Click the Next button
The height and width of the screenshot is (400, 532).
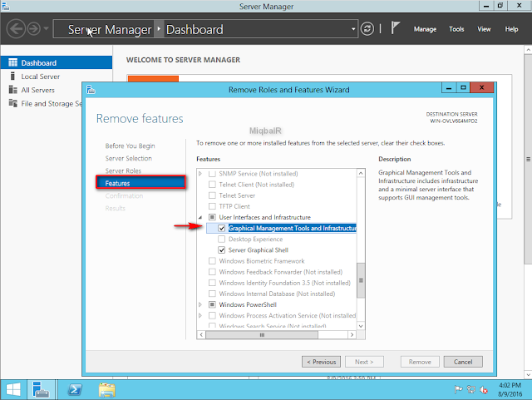[364, 362]
